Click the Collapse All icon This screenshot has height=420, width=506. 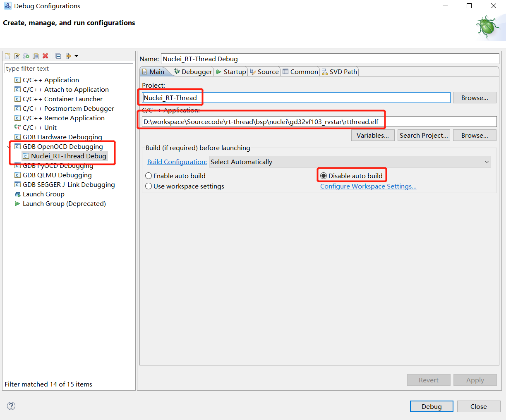[58, 56]
